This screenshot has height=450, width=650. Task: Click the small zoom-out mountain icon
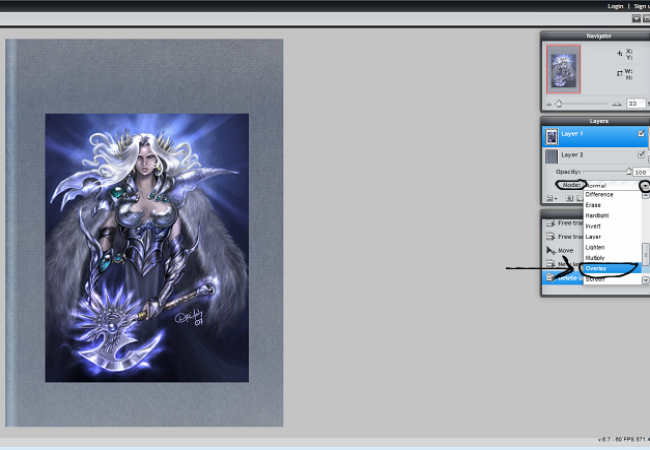[x=549, y=104]
